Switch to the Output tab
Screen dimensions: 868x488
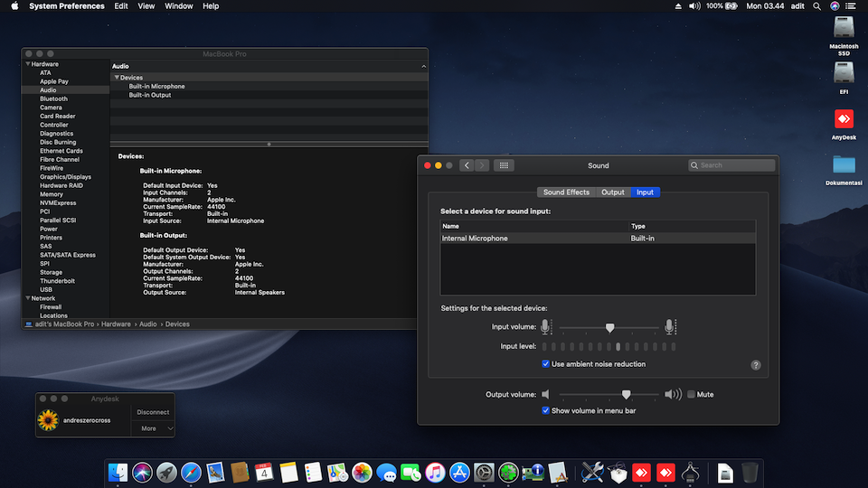tap(613, 192)
